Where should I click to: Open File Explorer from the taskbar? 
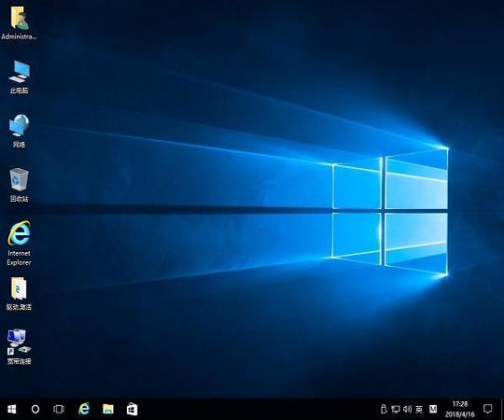108,409
